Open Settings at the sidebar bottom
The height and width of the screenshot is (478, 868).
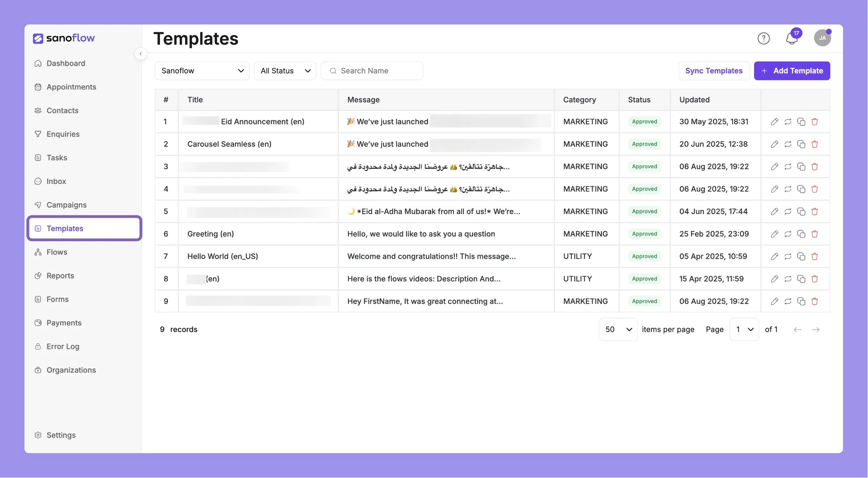[61, 435]
